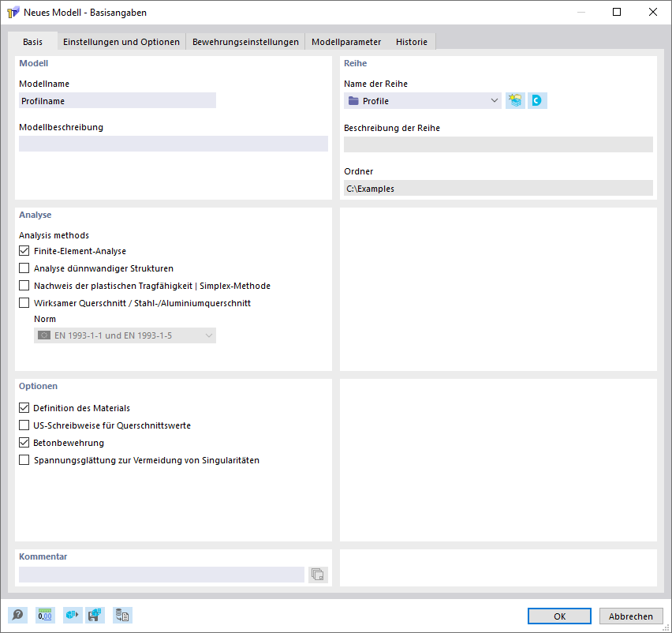
Task: Click the save model as template icon
Action: pyautogui.click(x=95, y=616)
